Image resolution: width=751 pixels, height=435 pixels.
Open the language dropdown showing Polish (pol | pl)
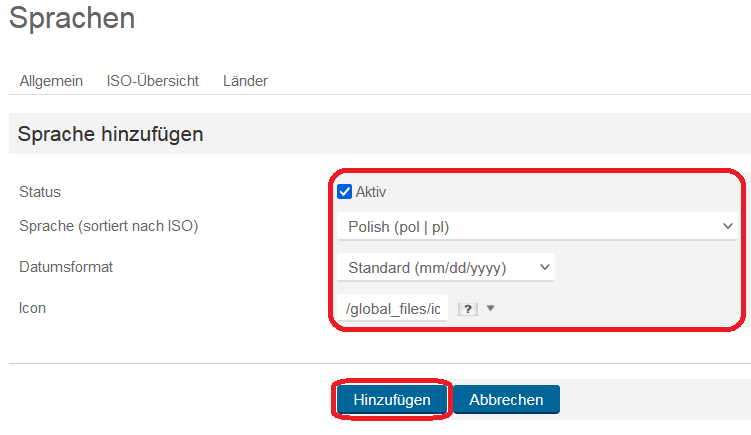pos(537,227)
